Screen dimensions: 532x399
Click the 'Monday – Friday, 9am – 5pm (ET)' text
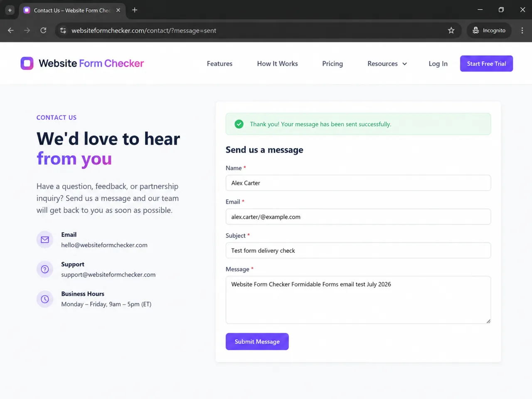106,304
